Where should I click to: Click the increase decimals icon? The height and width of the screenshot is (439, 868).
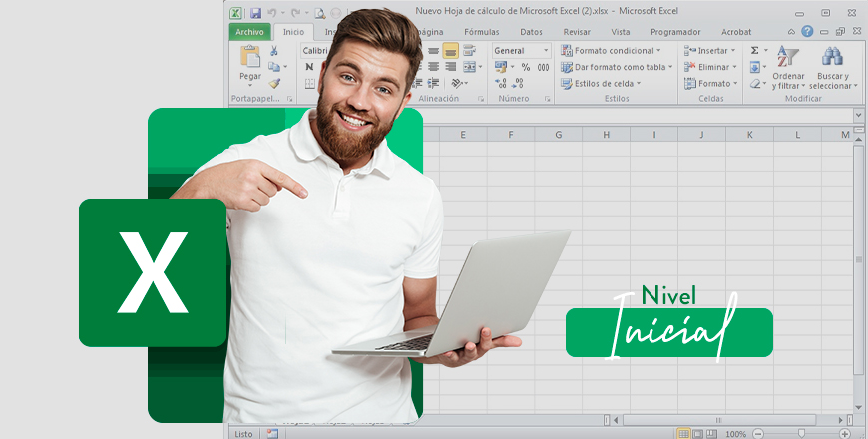501,83
